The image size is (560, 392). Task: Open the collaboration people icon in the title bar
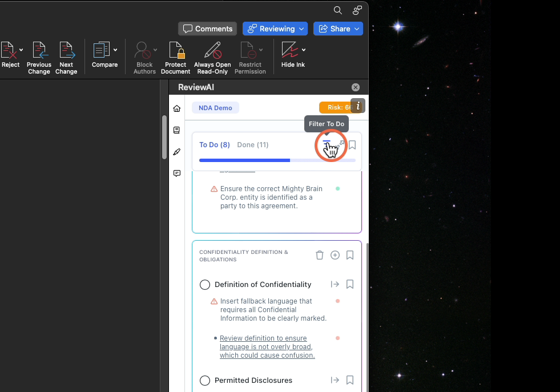pyautogui.click(x=357, y=10)
